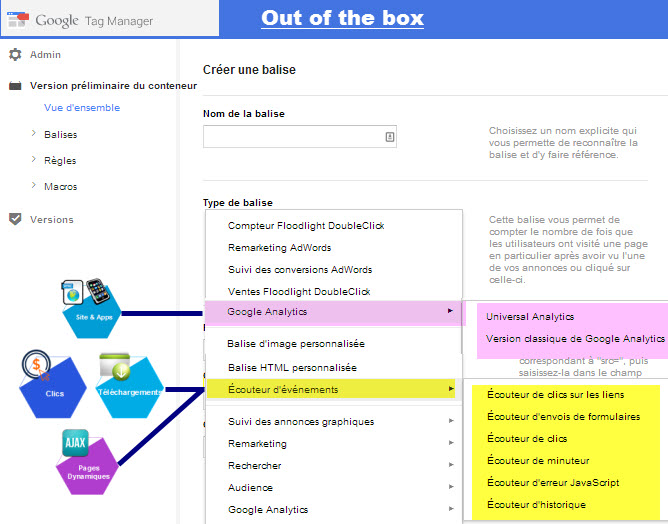Select Suivi des conversions AdWords
This screenshot has width=668, height=524.
(300, 270)
